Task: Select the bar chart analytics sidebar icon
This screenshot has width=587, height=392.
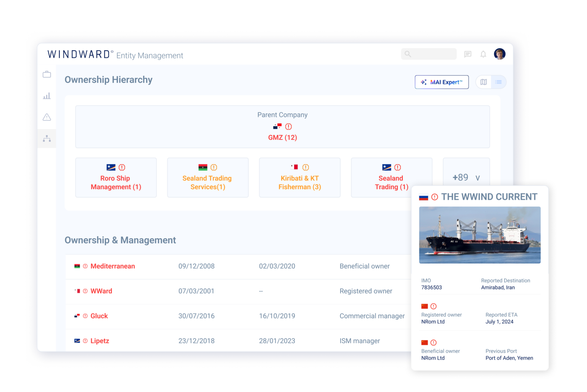Action: (47, 96)
